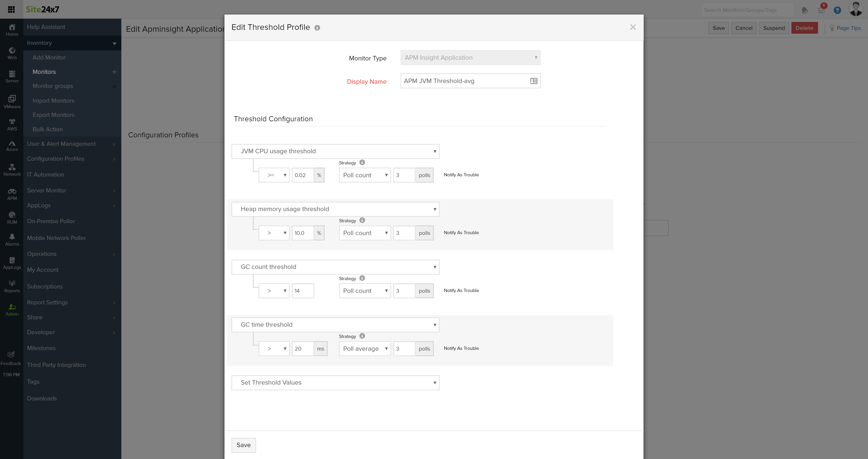Open JVM CPU usage threshold dropdown

click(x=335, y=151)
